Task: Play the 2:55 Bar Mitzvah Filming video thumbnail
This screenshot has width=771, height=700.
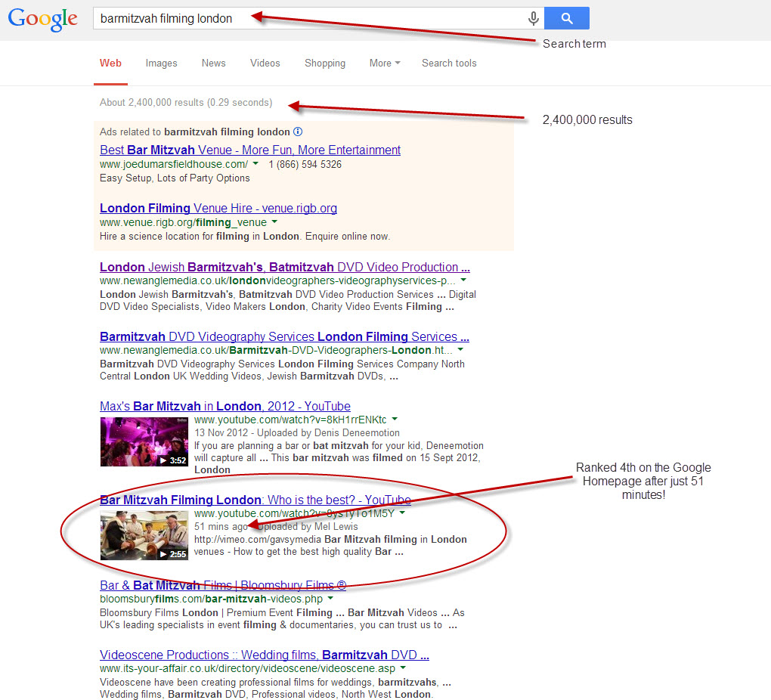Action: tap(144, 536)
